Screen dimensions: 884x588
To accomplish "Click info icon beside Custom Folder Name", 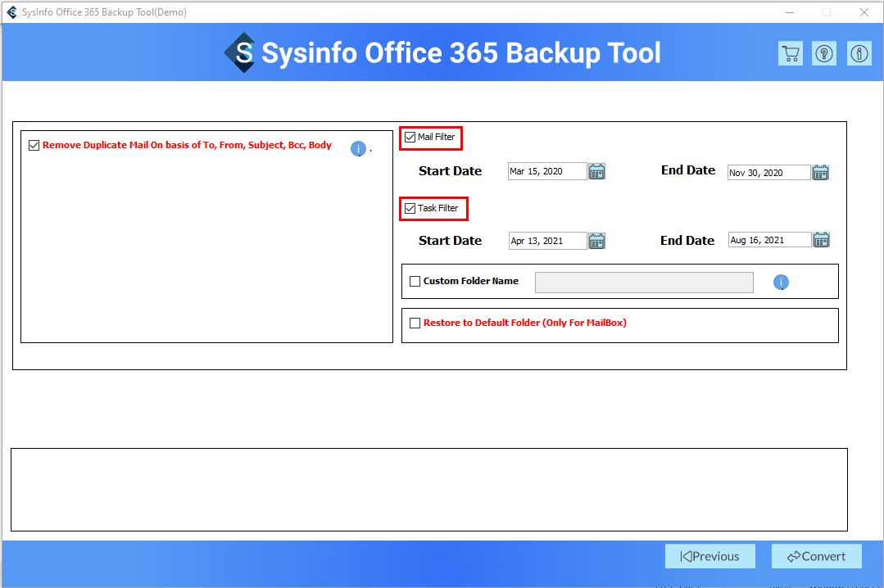I will 781,283.
